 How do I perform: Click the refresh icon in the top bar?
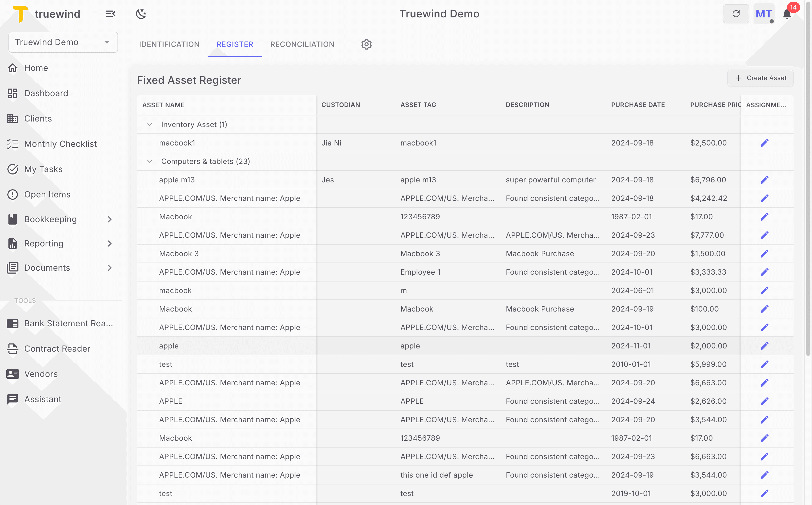[x=736, y=14]
